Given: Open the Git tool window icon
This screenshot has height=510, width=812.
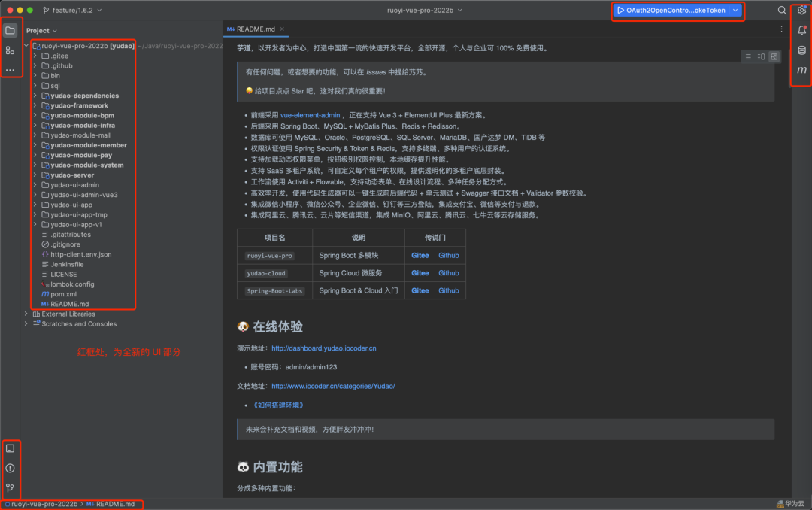Looking at the screenshot, I should tap(11, 487).
